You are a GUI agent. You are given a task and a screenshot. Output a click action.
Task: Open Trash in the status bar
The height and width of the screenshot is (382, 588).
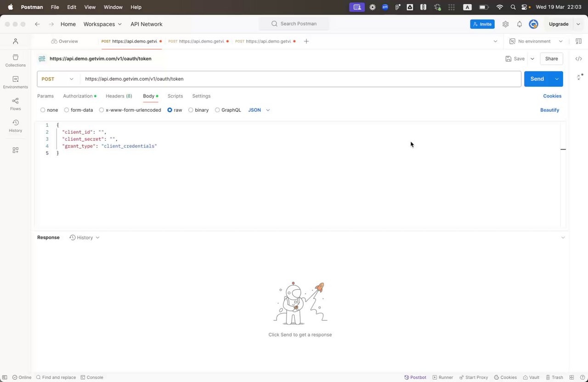point(554,377)
